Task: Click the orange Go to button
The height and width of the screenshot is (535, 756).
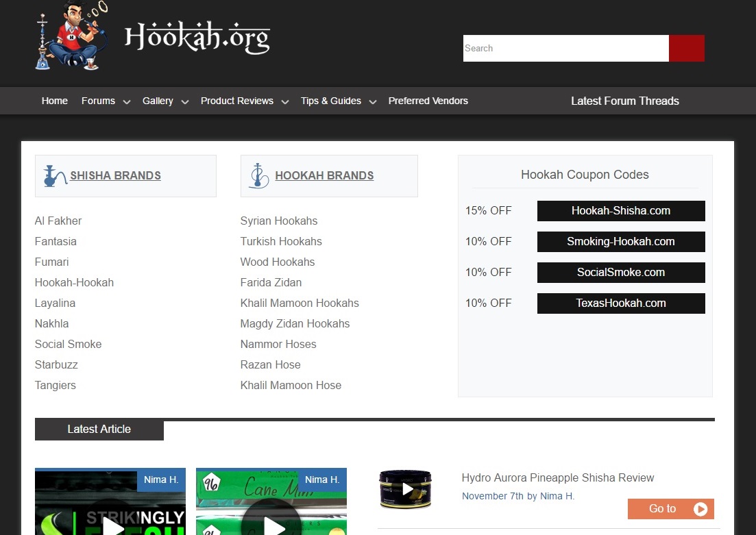Action: pyautogui.click(x=670, y=509)
